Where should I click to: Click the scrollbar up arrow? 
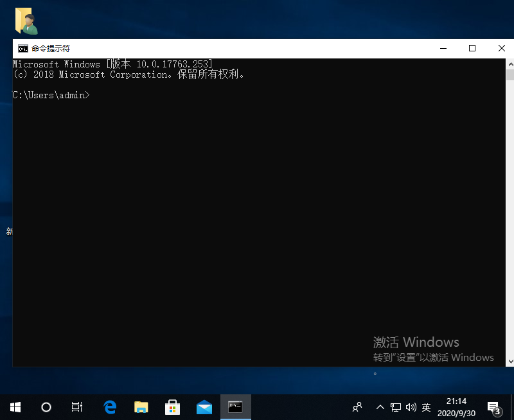pyautogui.click(x=510, y=64)
